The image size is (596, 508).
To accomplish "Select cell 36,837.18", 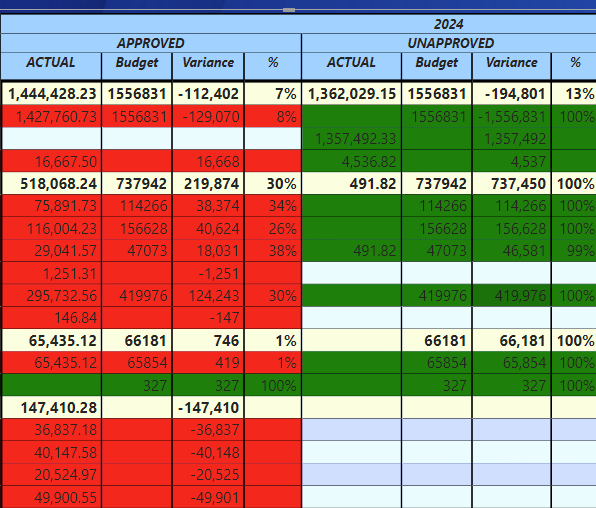I will coord(52,430).
